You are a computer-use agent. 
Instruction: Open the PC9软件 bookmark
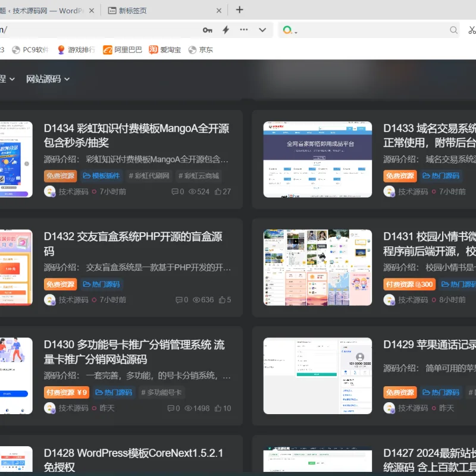30,50
